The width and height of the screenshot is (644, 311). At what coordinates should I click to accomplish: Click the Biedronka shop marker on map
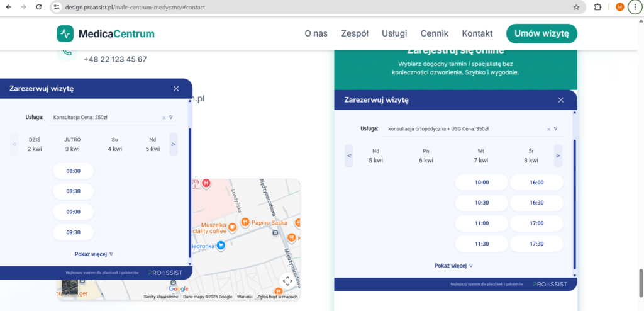pos(221,246)
